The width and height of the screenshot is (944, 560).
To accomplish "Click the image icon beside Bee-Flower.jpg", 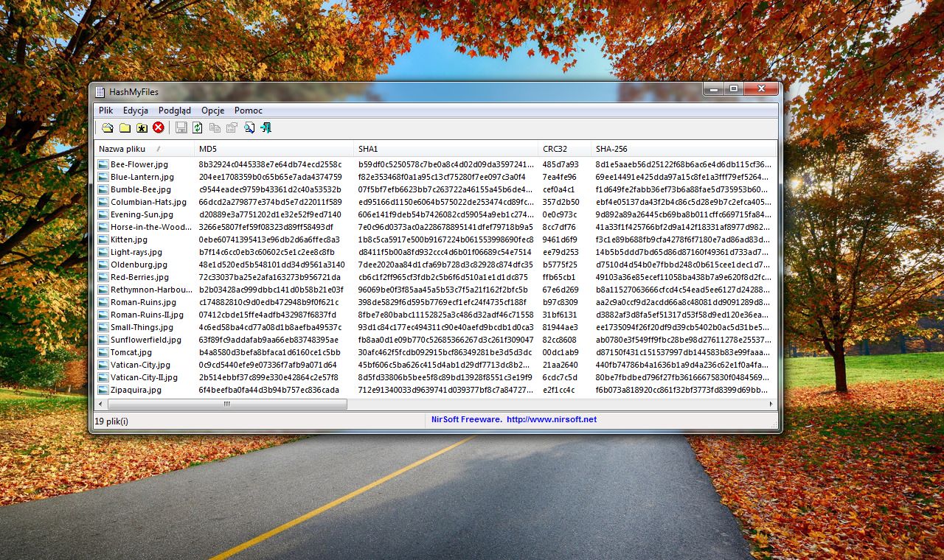I will click(x=103, y=164).
